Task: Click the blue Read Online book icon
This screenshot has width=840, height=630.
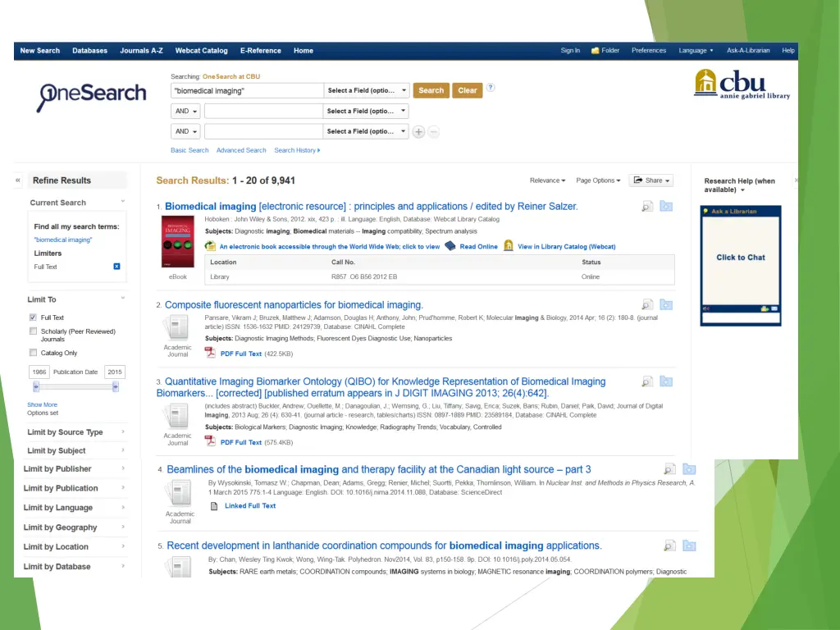Action: 450,246
